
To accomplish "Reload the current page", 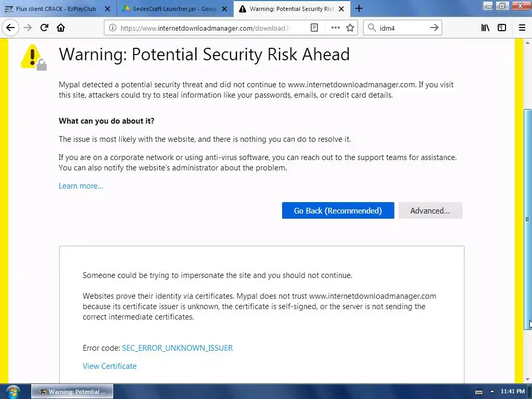I will (x=44, y=28).
